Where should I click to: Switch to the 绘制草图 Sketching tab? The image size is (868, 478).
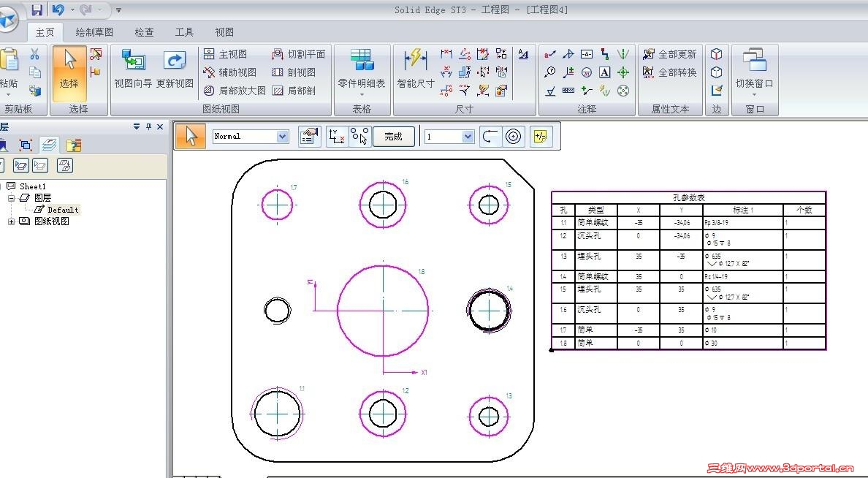94,32
